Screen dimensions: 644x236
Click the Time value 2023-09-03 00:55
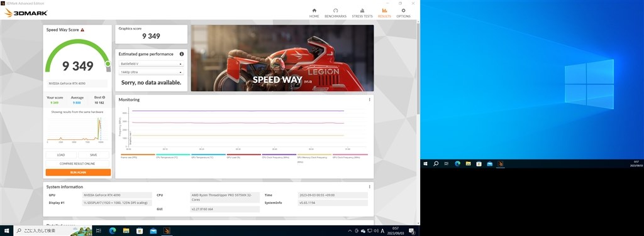tap(333, 195)
